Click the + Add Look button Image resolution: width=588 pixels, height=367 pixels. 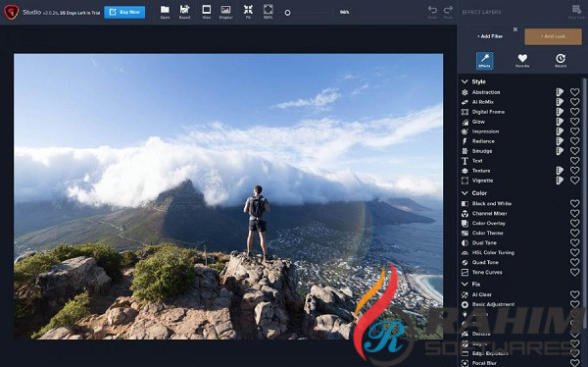pos(553,36)
